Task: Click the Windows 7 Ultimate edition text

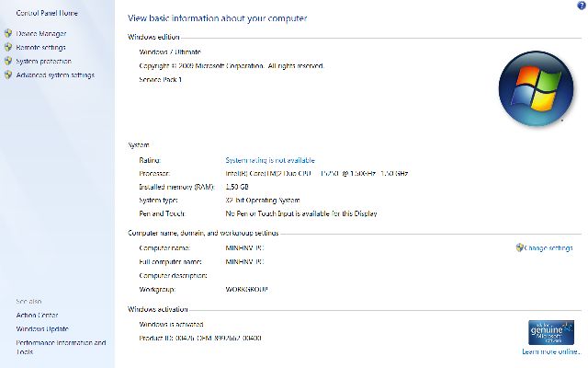Action: tap(170, 52)
